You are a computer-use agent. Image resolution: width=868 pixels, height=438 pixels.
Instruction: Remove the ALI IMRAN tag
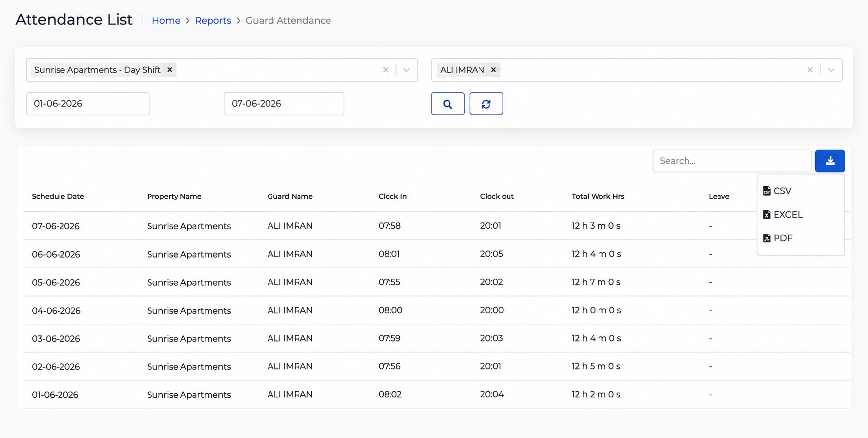493,70
